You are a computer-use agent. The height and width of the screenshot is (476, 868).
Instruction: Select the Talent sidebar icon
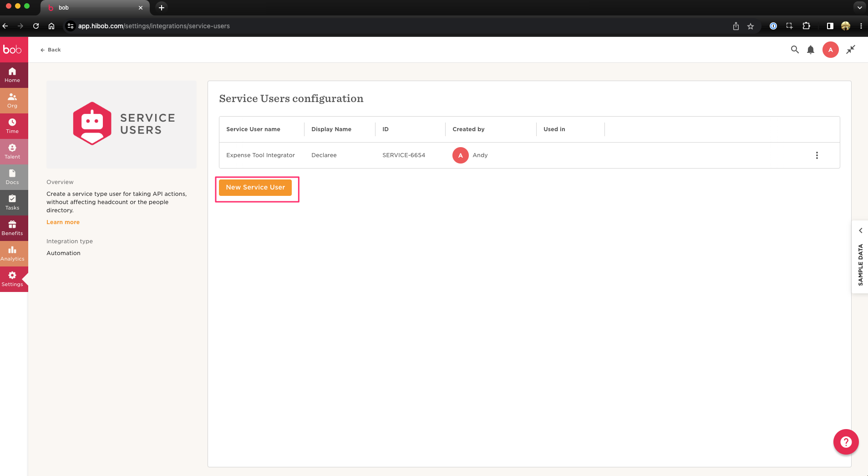click(12, 151)
